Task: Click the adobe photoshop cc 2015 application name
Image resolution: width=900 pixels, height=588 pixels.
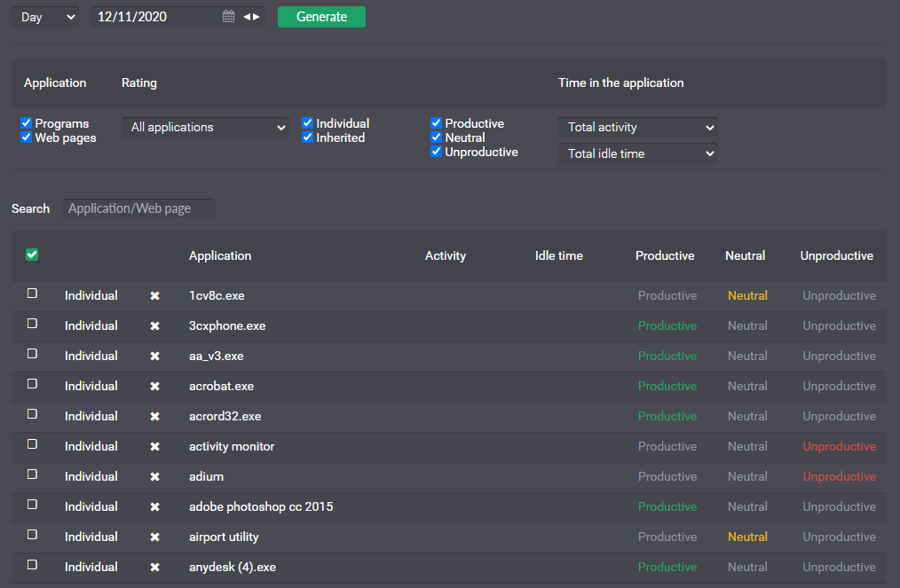Action: (261, 507)
